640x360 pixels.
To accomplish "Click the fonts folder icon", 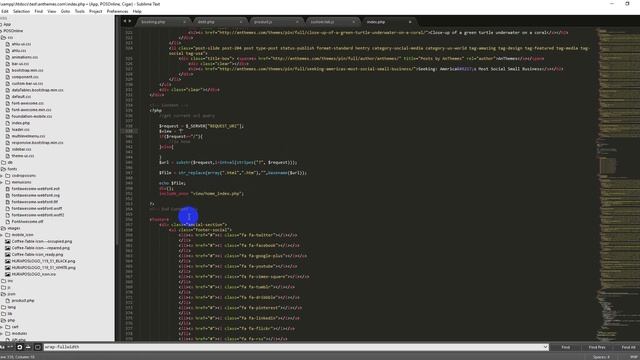I will (x=4, y=169).
